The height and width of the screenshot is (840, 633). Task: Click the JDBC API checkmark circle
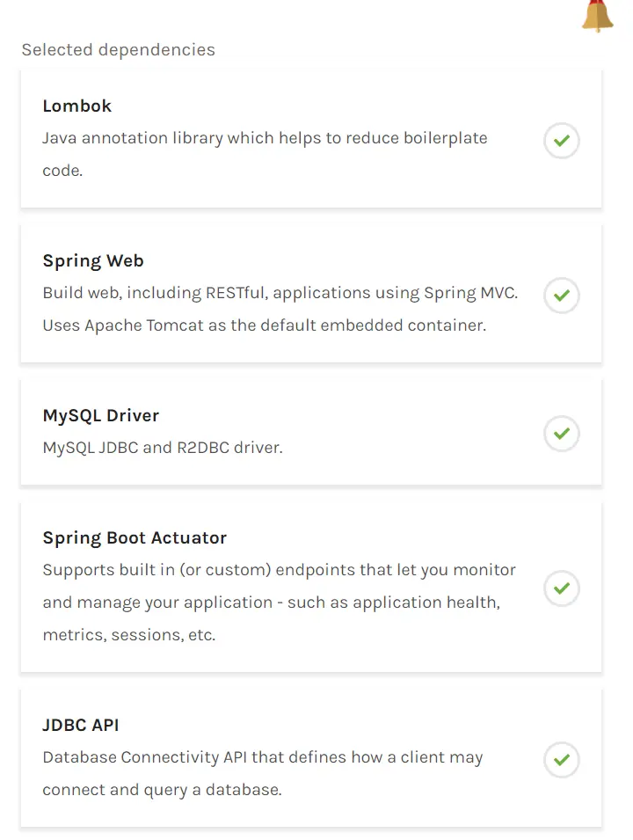point(562,759)
